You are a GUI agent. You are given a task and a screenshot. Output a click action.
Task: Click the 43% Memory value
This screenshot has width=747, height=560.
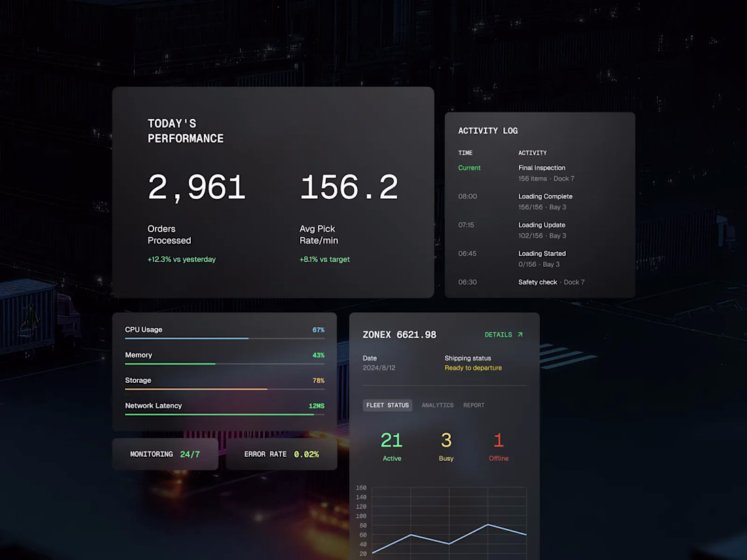318,355
